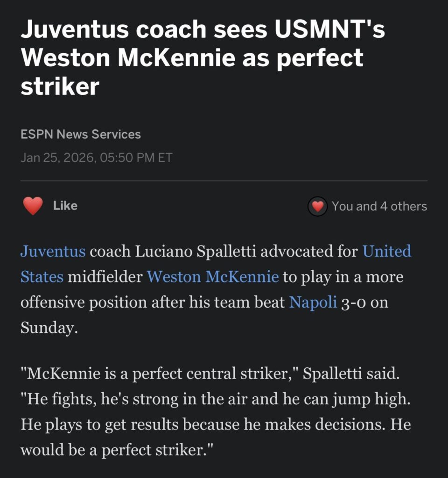Click the word 'Juventus' in the first paragraph
This screenshot has height=478, width=448.
pos(52,251)
